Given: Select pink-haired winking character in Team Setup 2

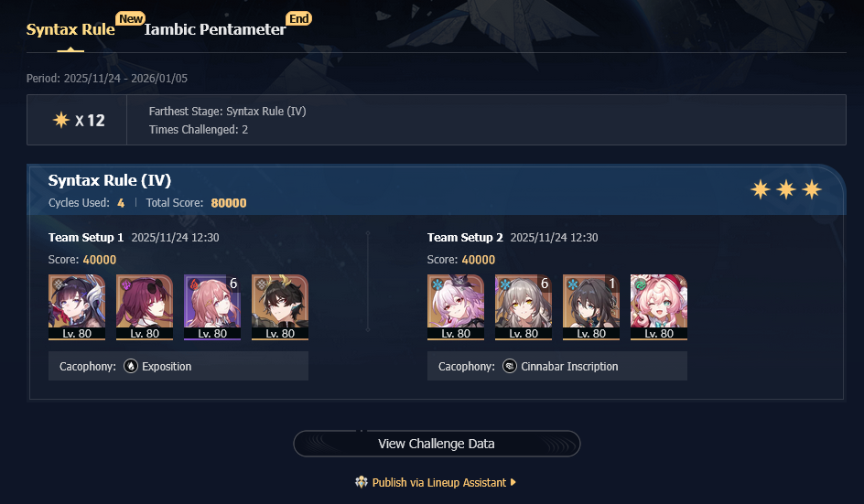Looking at the screenshot, I should (x=659, y=307).
